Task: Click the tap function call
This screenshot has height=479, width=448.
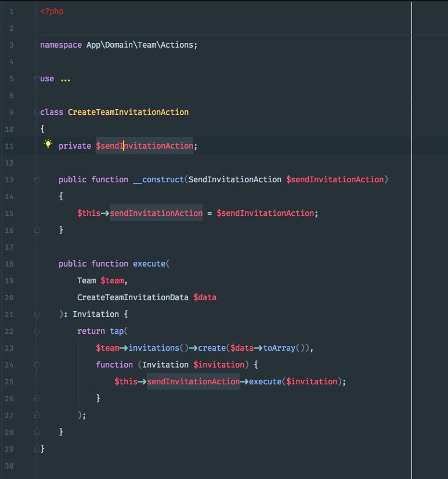Action: pos(117,331)
